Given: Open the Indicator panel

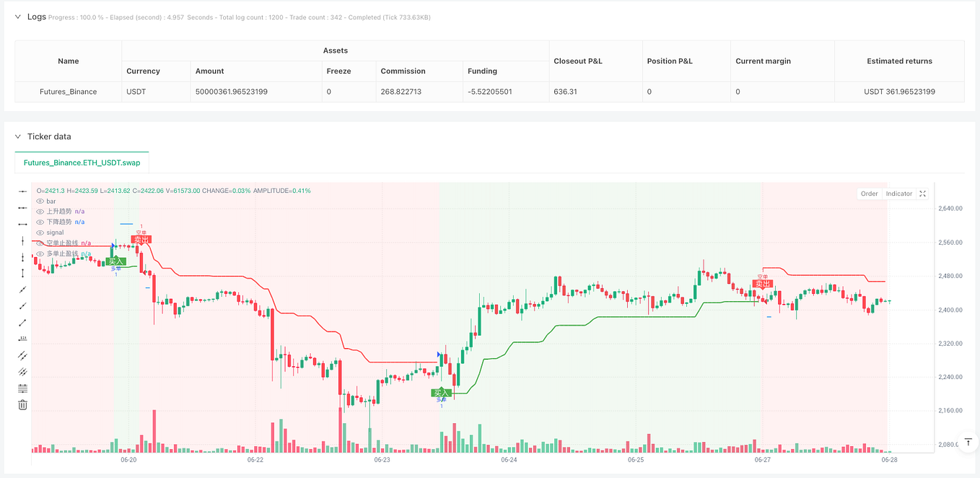Looking at the screenshot, I should click(898, 194).
